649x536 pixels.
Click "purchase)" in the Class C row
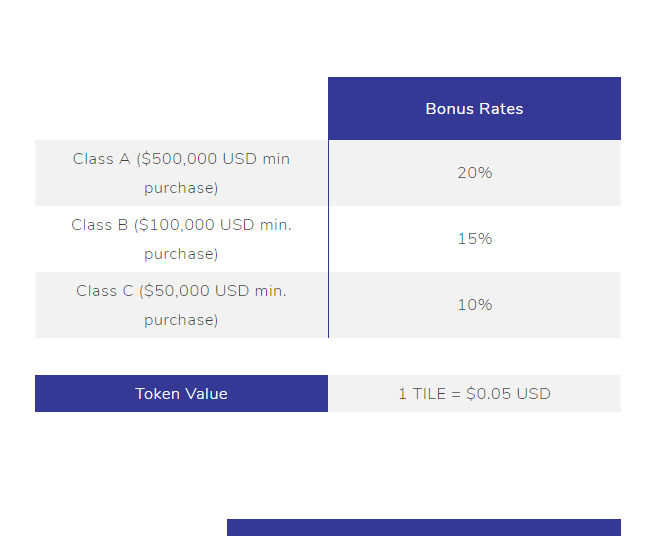pyautogui.click(x=181, y=320)
